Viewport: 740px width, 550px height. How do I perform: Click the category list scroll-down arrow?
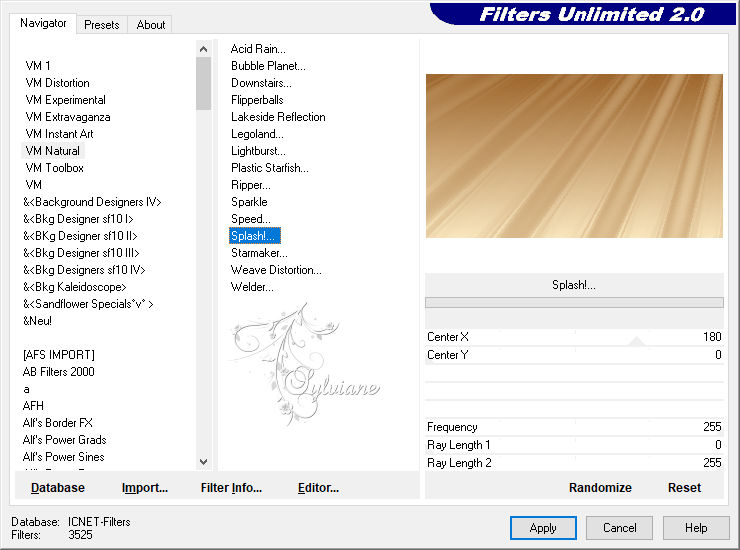(203, 462)
